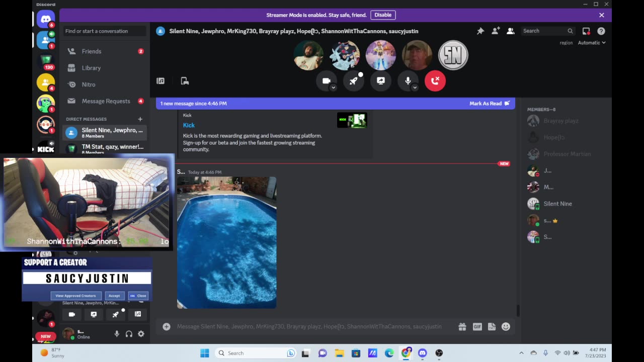Hide the member list panel
644x362 pixels.
pyautogui.click(x=511, y=31)
